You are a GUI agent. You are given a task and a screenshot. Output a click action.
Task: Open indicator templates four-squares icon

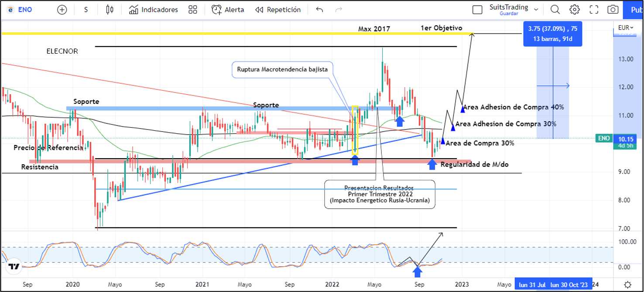pyautogui.click(x=193, y=10)
